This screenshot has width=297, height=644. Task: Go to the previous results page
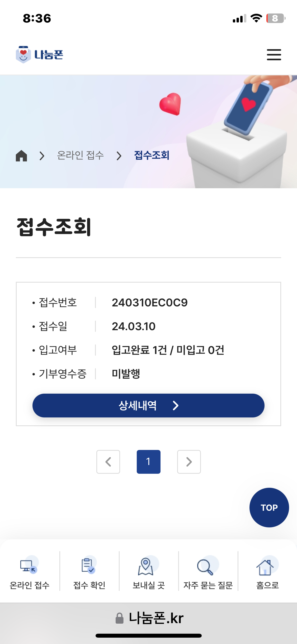[x=108, y=462]
